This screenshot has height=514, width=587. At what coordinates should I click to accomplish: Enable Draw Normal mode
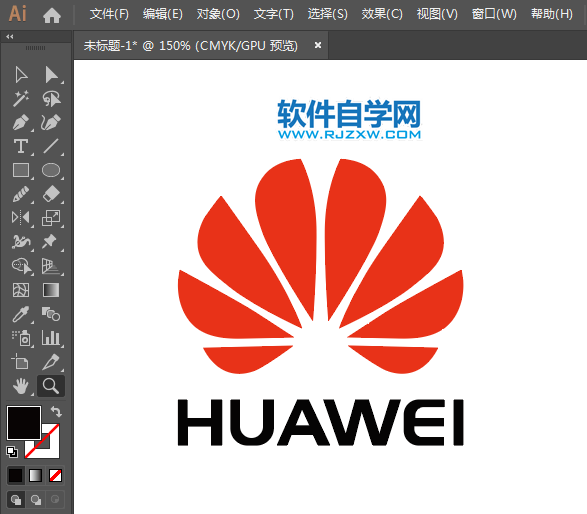click(x=16, y=499)
